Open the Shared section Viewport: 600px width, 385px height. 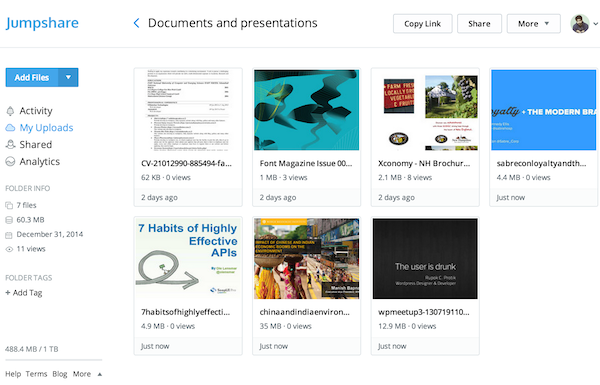(x=36, y=145)
